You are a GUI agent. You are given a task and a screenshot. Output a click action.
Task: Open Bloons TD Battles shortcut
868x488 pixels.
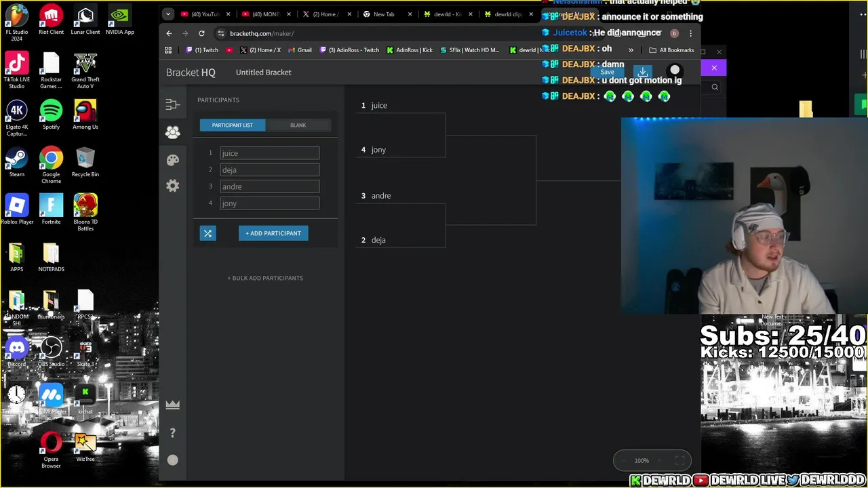(85, 213)
